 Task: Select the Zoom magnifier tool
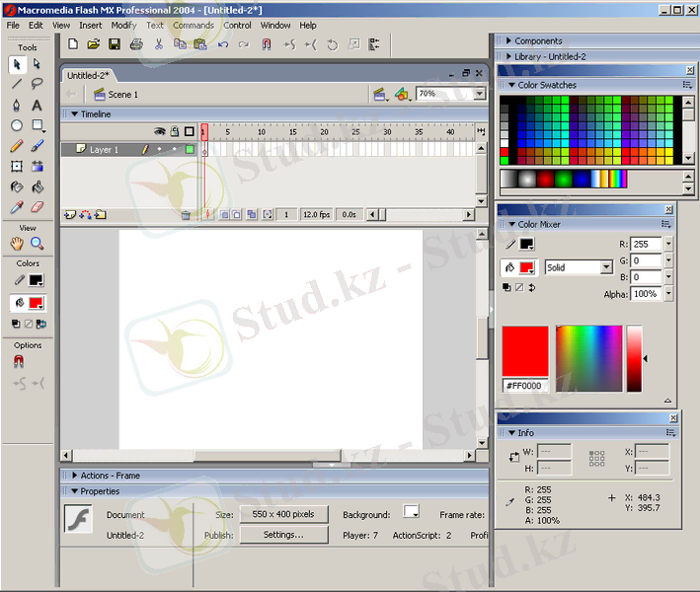pos(38,243)
